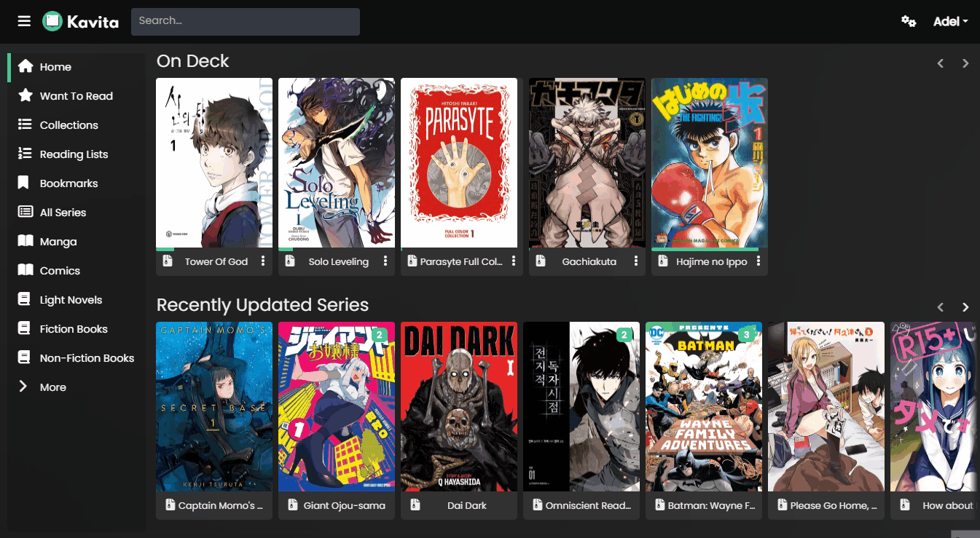The width and height of the screenshot is (980, 538).
Task: Expand the More sidebar section
Action: tap(52, 387)
